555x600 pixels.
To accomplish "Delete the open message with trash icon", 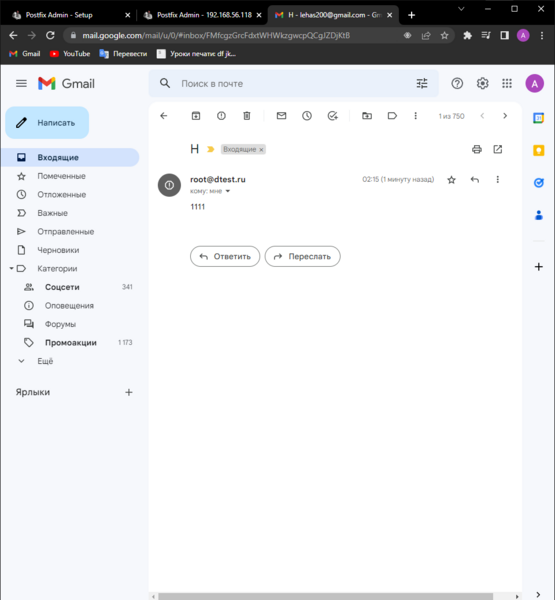I will tap(247, 116).
